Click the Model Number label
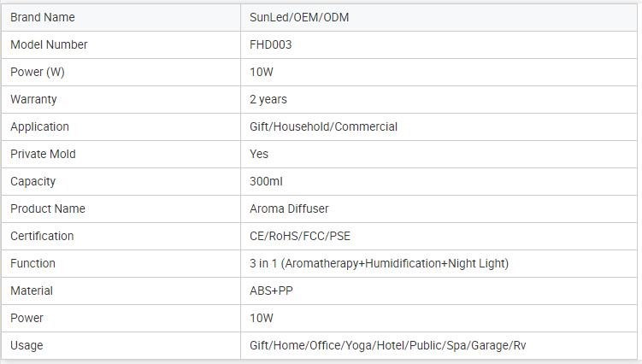Viewport: 642px width, 364px height. [49, 44]
